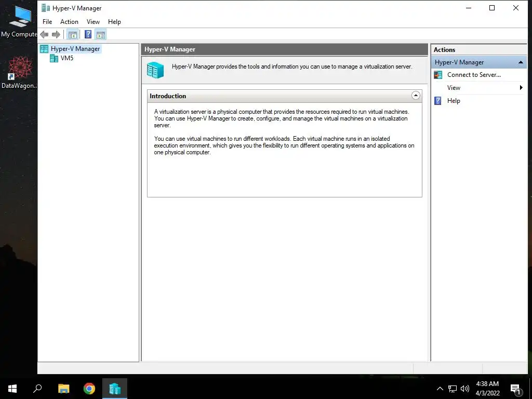This screenshot has height=399, width=532.
Task: Open the View menu in menu bar
Action: point(93,22)
